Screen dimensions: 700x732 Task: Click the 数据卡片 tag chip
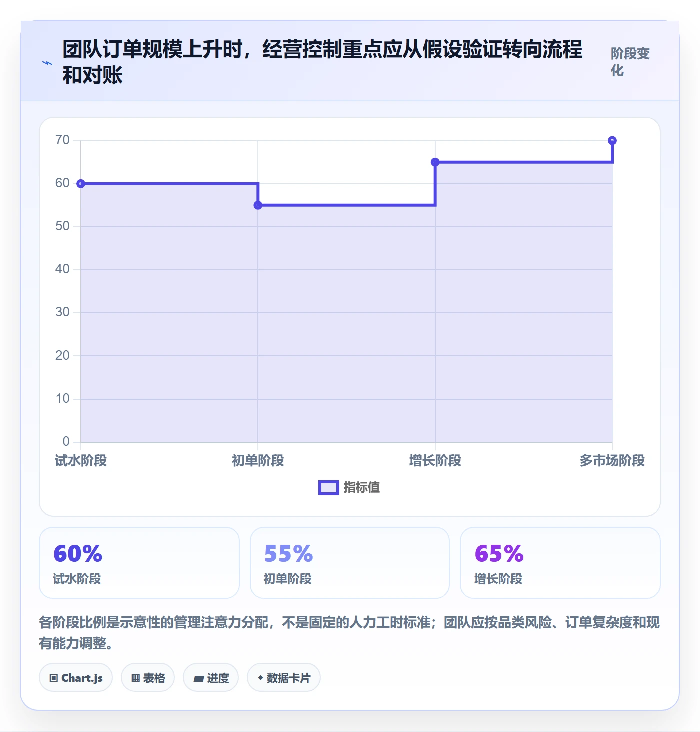point(284,678)
